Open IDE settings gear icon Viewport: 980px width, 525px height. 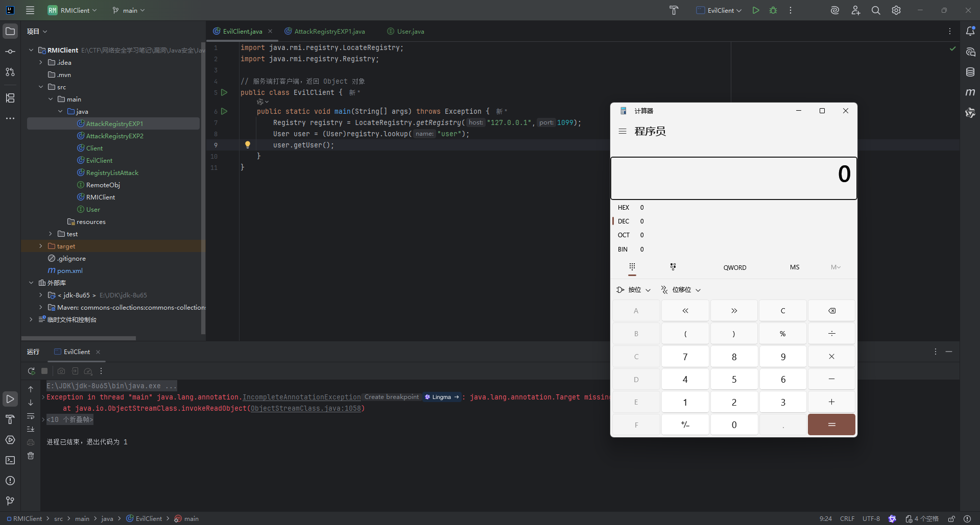pos(896,10)
